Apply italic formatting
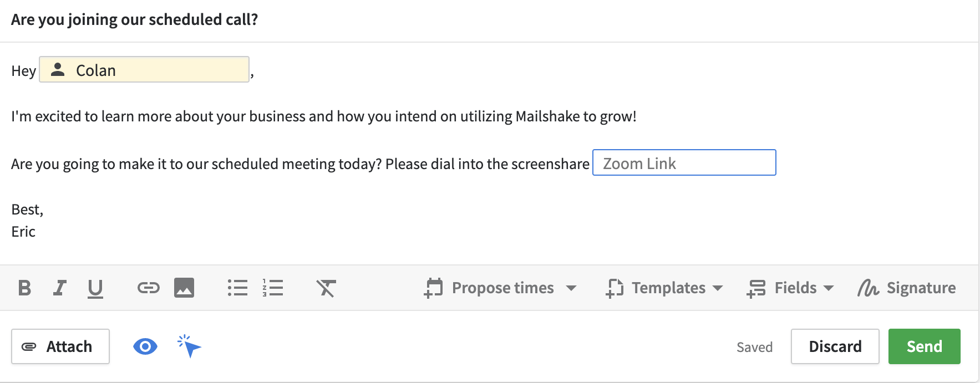 point(60,288)
